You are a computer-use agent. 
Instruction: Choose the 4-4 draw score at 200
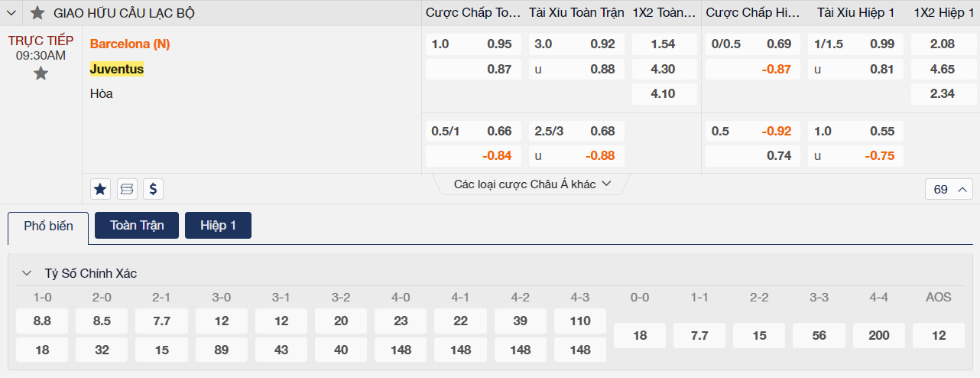879,335
